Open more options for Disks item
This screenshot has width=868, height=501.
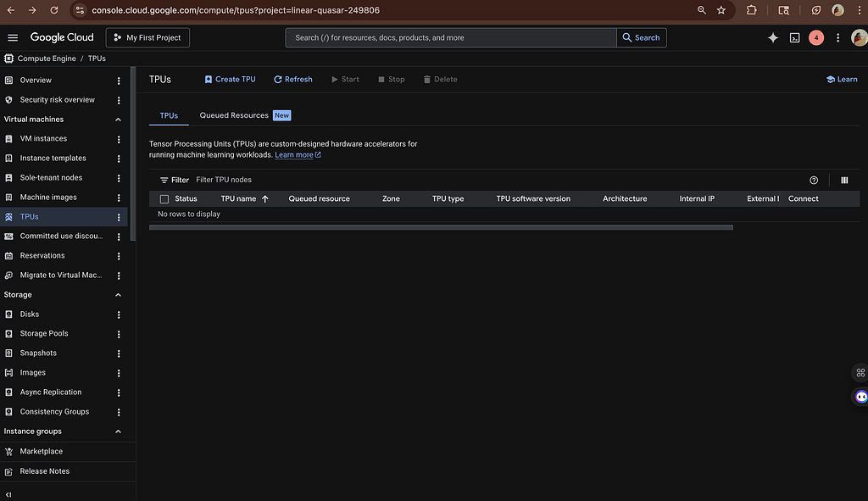tap(119, 315)
